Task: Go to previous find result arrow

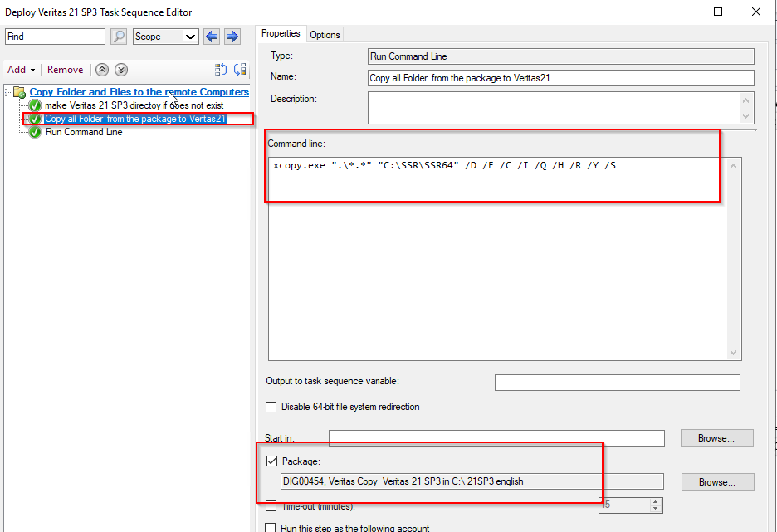Action: pos(212,37)
